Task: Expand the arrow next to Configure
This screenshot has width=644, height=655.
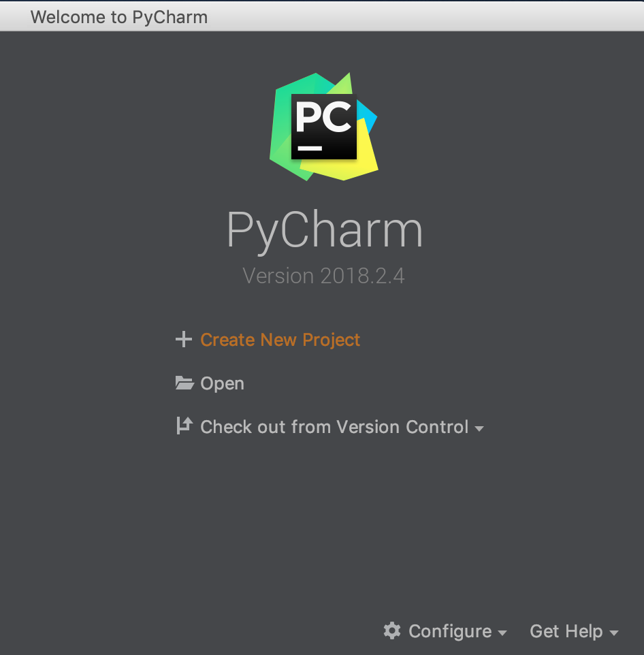Action: click(502, 633)
